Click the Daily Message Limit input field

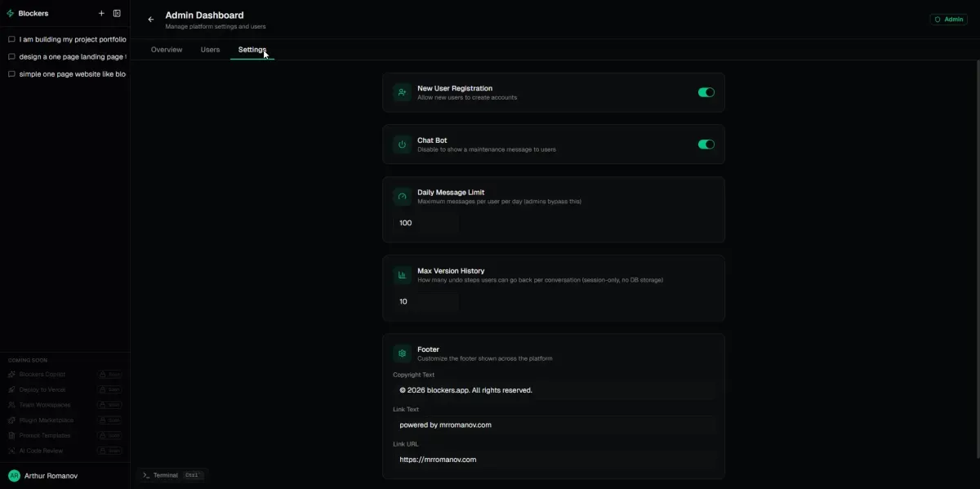pos(425,223)
